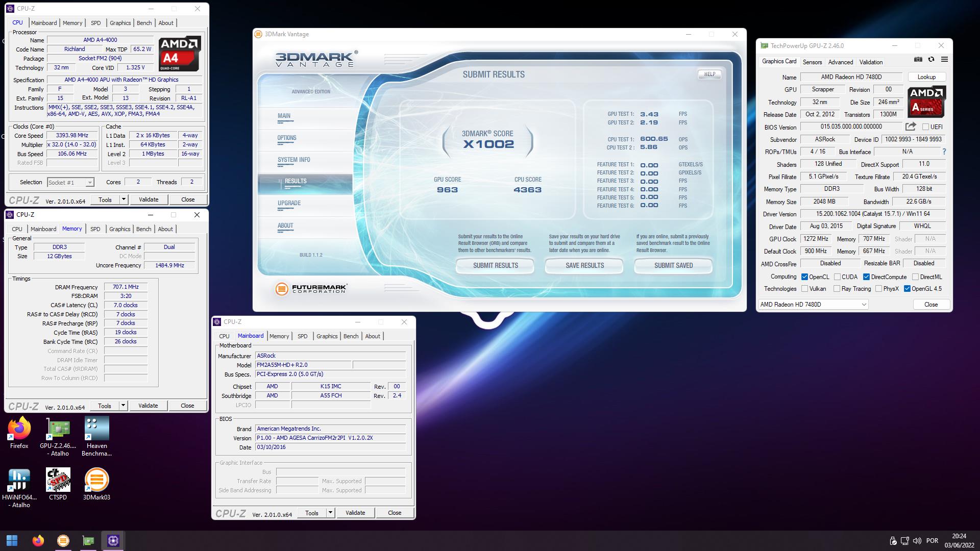Screen dimensions: 980x551
Task: Switch to Sensors tab in GPU-Z
Action: [x=812, y=62]
